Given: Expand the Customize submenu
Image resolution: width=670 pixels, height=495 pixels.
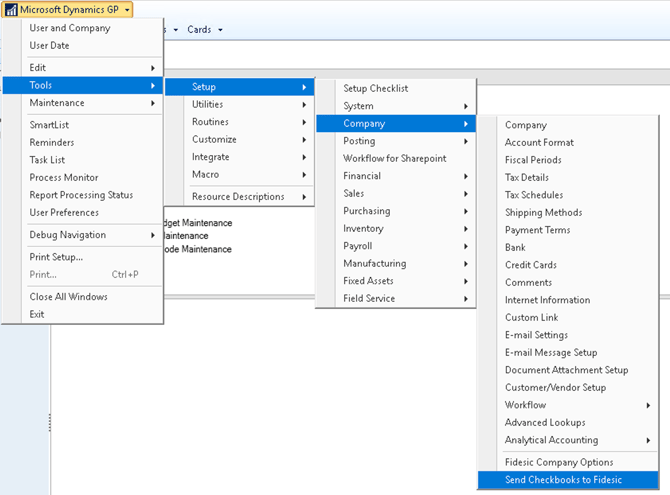Looking at the screenshot, I should [239, 139].
